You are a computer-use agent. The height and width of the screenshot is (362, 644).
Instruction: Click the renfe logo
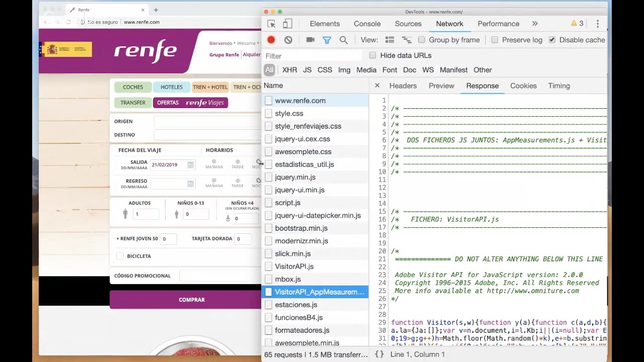click(x=145, y=50)
